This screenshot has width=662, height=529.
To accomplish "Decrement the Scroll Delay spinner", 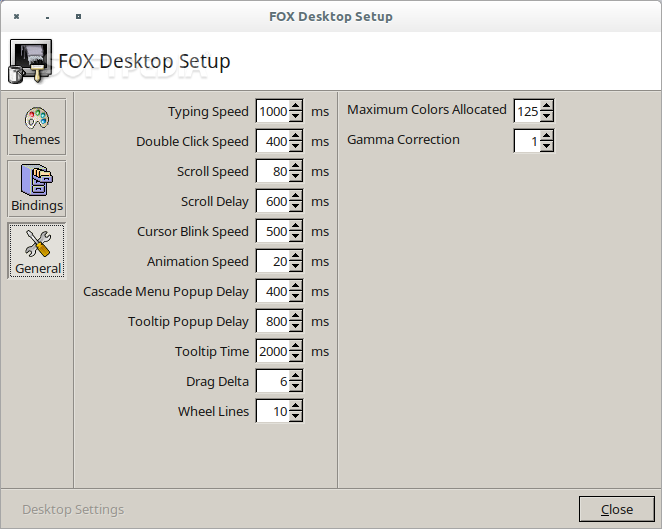I will [296, 206].
